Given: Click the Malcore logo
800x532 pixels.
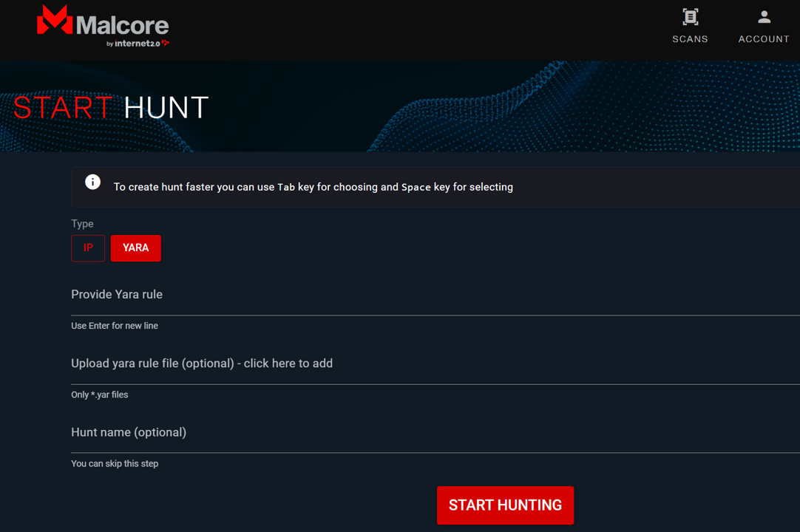Looking at the screenshot, I should point(103,26).
